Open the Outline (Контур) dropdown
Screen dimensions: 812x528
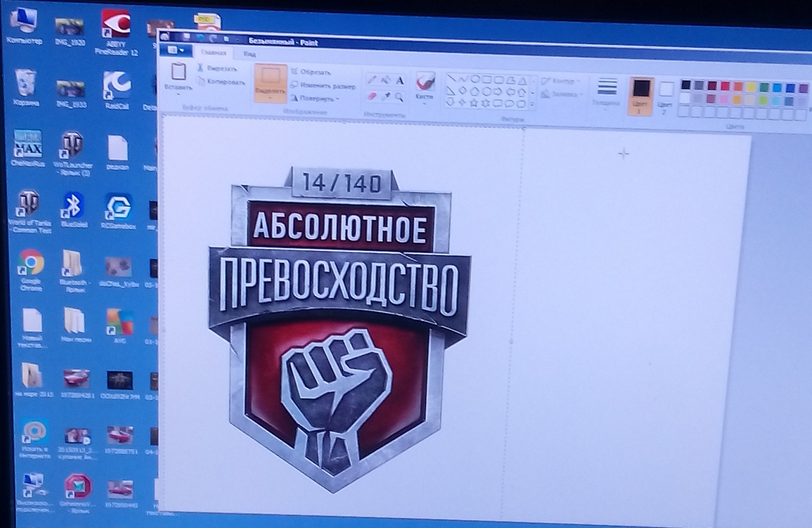pyautogui.click(x=561, y=81)
